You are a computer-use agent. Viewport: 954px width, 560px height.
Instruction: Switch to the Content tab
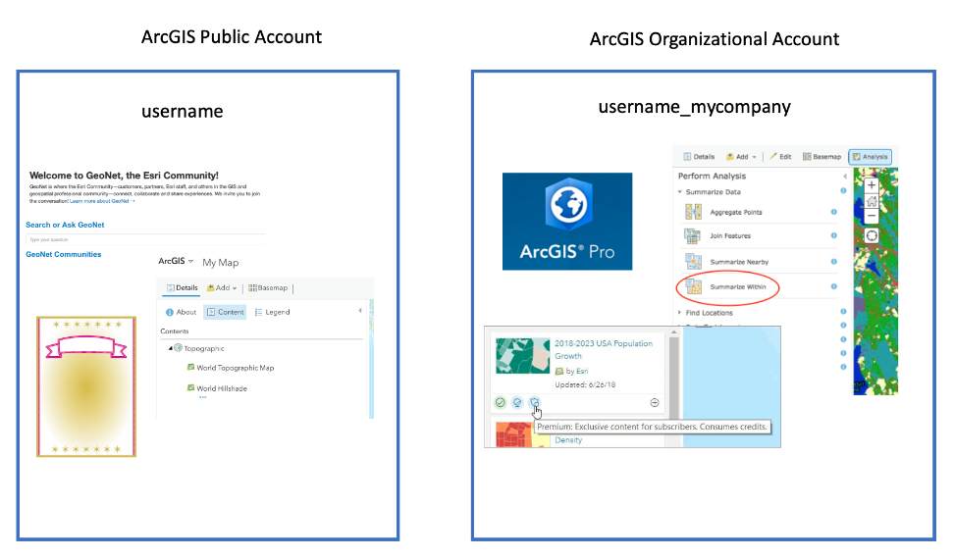pos(225,312)
